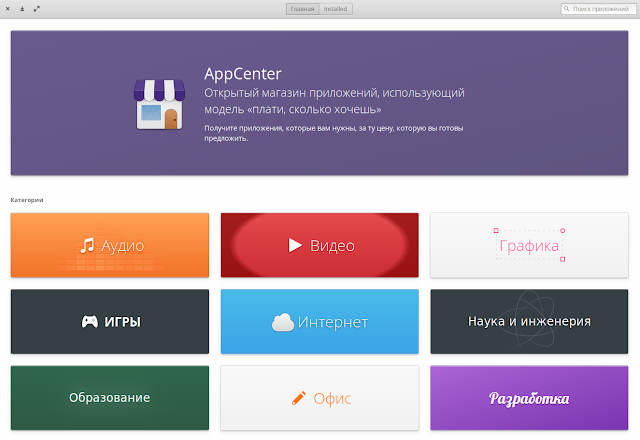Open the Аудио category tile
The height and width of the screenshot is (440, 640).
[110, 245]
